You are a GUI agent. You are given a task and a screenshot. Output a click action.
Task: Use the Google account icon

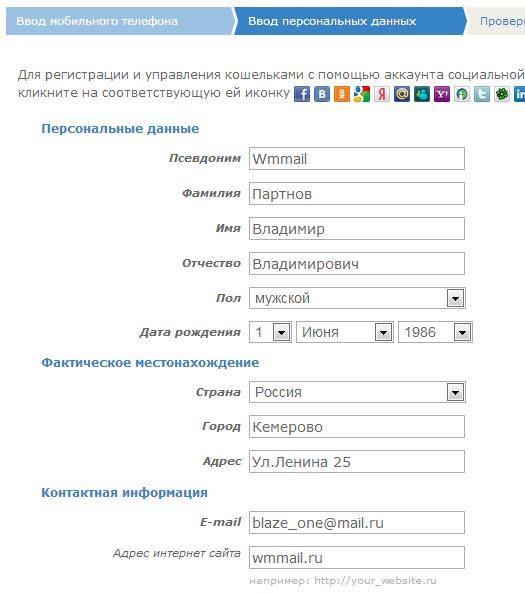[362, 94]
